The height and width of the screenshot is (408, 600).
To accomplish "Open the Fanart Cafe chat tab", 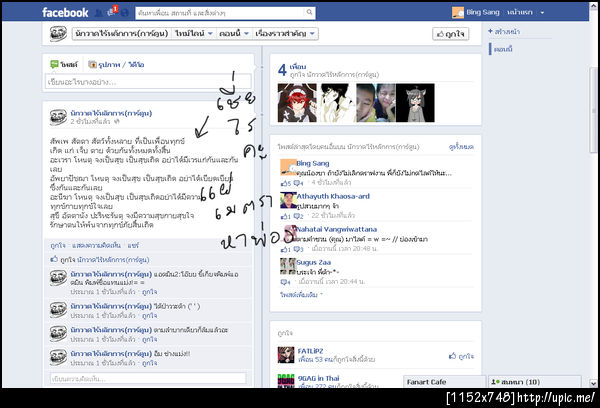I will click(x=444, y=382).
